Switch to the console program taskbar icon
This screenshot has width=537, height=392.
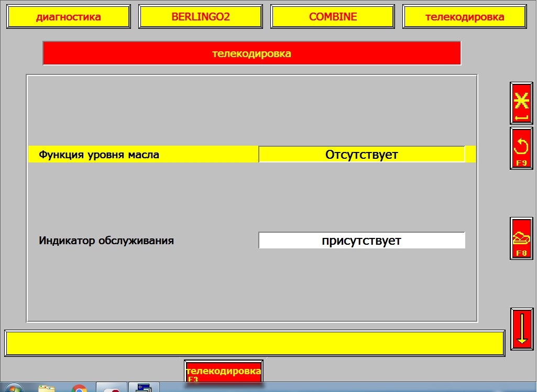(x=144, y=387)
